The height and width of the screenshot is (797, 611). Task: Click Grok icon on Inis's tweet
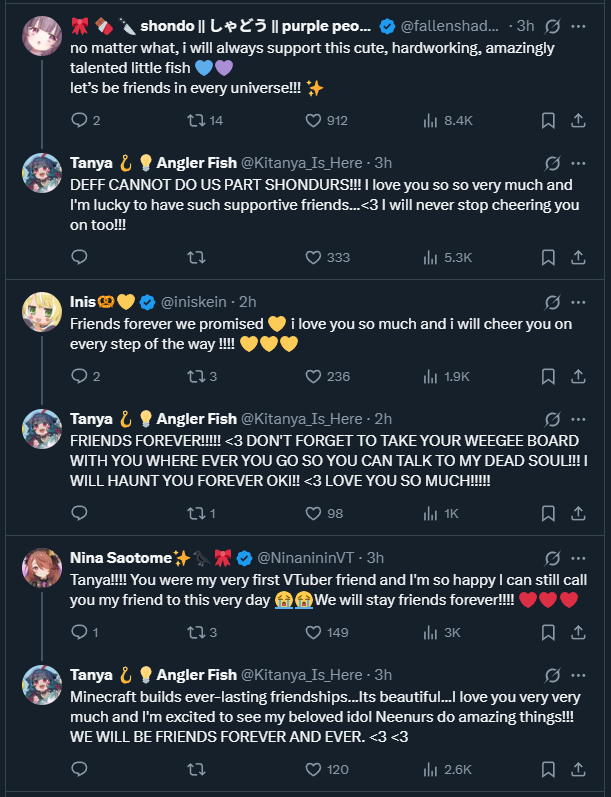point(552,301)
